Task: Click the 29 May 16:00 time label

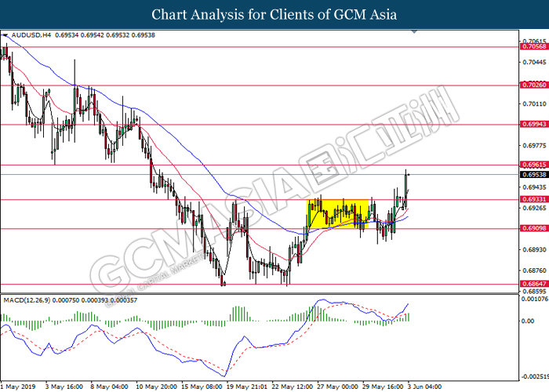Action: coord(384,387)
